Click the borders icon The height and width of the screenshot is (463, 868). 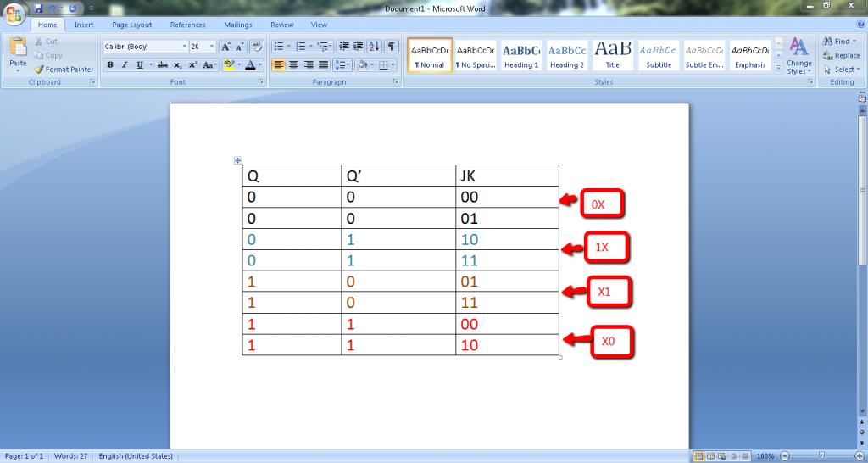[383, 65]
